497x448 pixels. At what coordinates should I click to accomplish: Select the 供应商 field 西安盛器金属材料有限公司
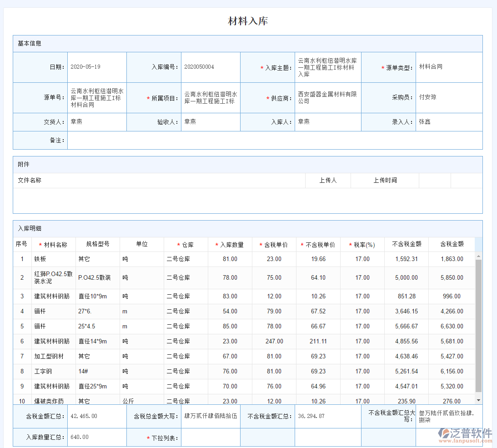pyautogui.click(x=327, y=98)
